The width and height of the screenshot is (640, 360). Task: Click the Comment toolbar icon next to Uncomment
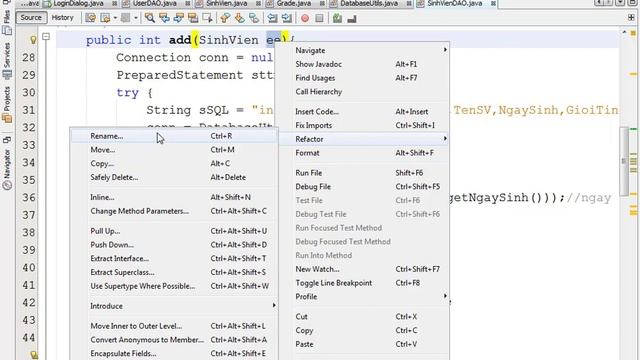(351, 18)
